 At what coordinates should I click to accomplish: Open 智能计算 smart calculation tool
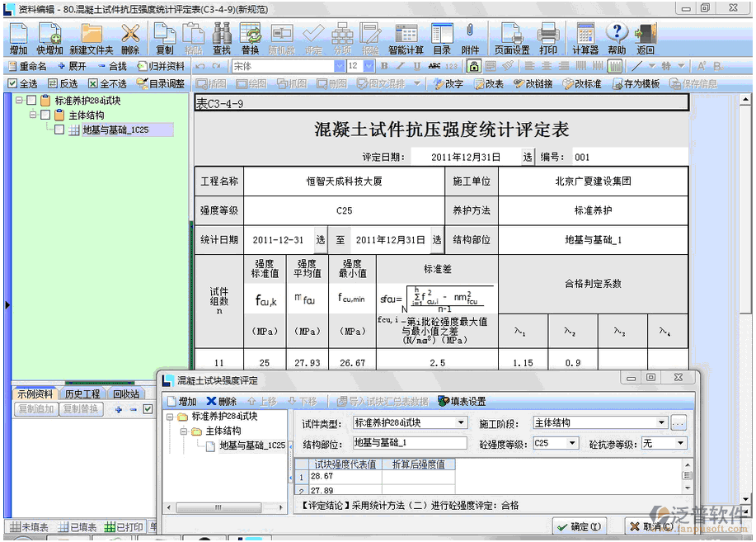pyautogui.click(x=406, y=37)
